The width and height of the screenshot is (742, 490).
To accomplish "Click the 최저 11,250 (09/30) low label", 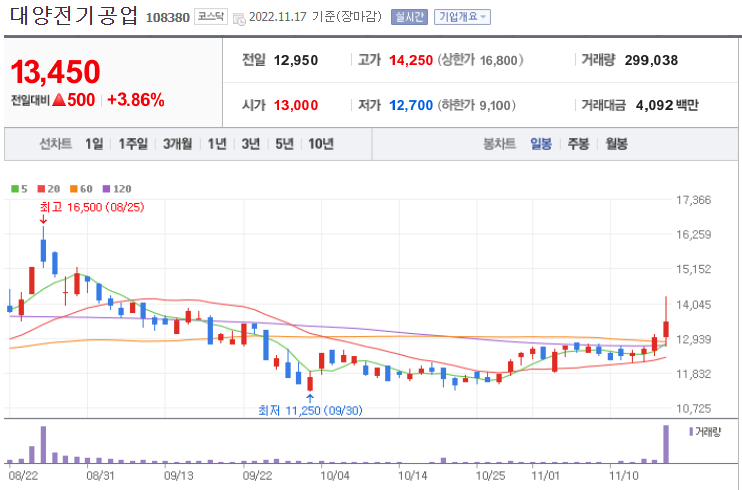I will click(x=310, y=410).
